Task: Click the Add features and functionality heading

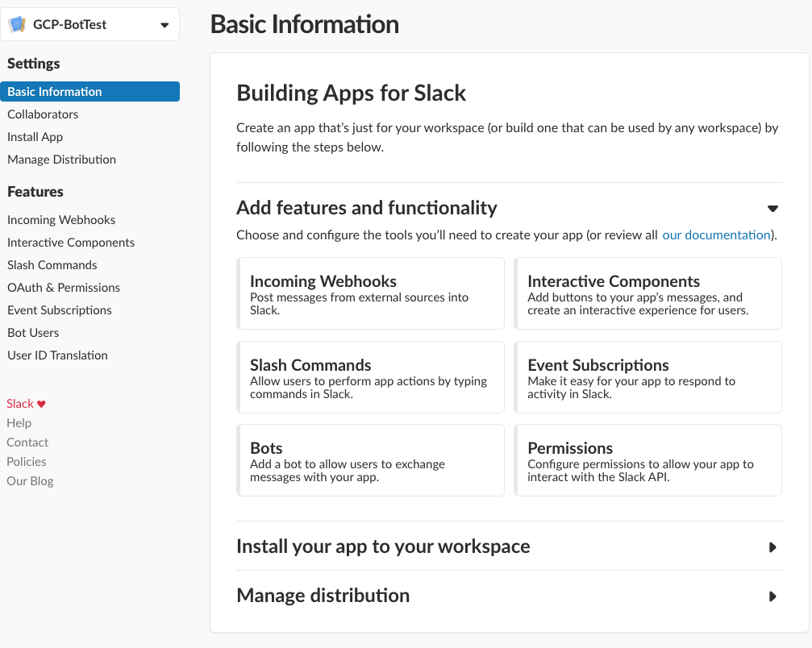Action: coord(367,208)
